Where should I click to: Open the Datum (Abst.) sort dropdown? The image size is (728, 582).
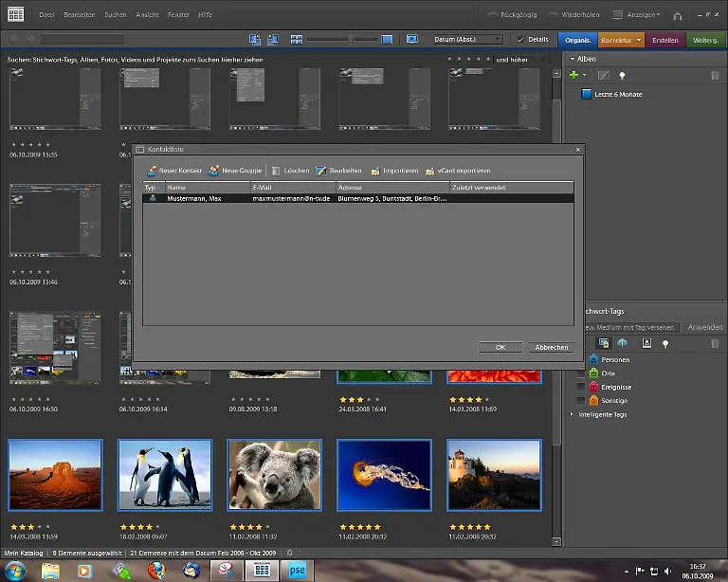click(467, 40)
